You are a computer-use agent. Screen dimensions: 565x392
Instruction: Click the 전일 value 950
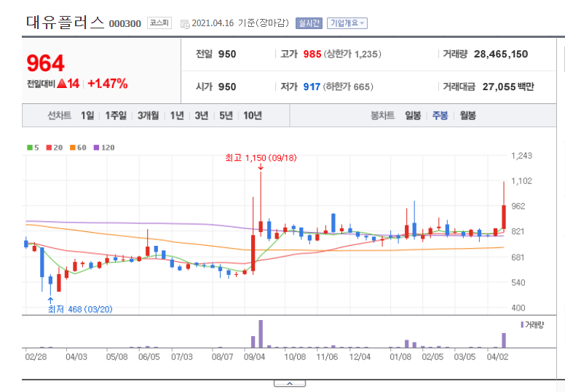pos(227,55)
